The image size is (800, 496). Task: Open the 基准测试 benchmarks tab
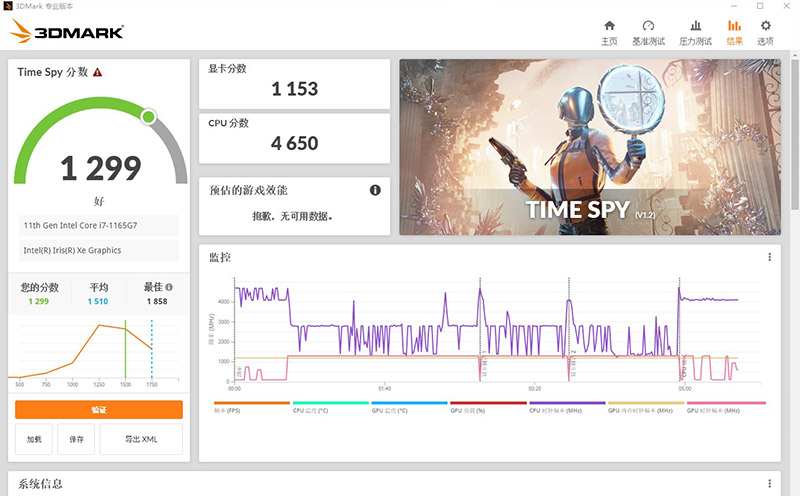coord(648,33)
